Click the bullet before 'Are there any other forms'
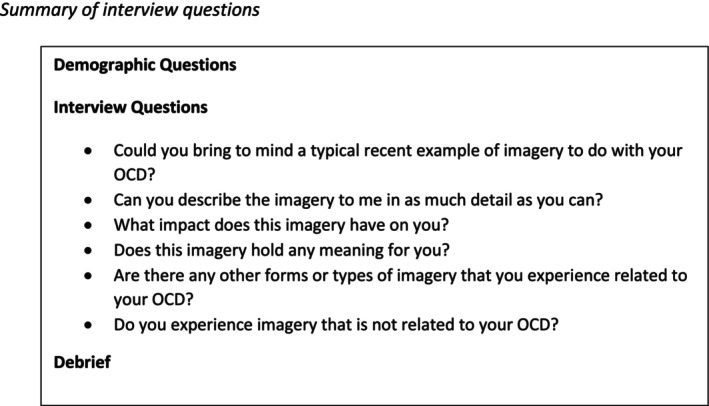Viewport: 709px width, 406px height. point(88,276)
